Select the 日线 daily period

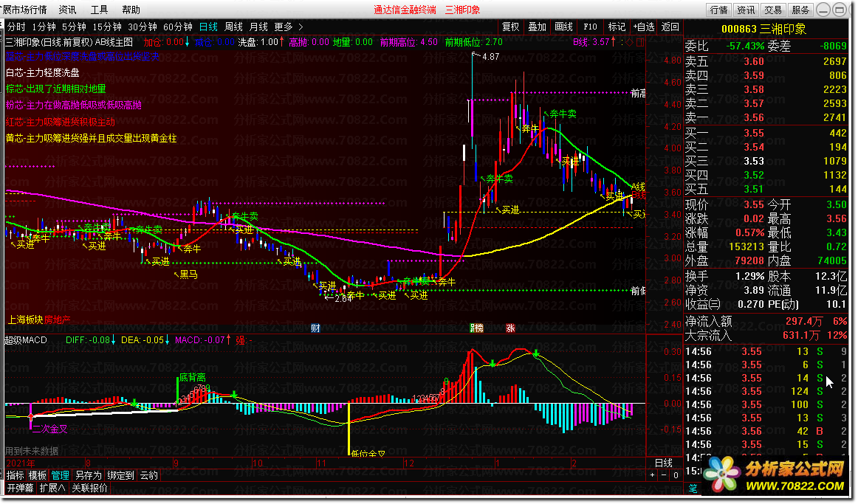pos(208,27)
